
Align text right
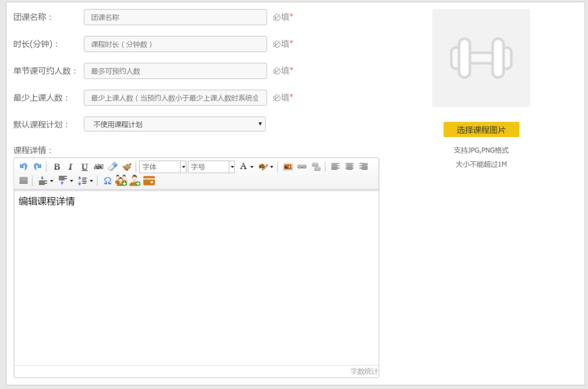pyautogui.click(x=364, y=167)
